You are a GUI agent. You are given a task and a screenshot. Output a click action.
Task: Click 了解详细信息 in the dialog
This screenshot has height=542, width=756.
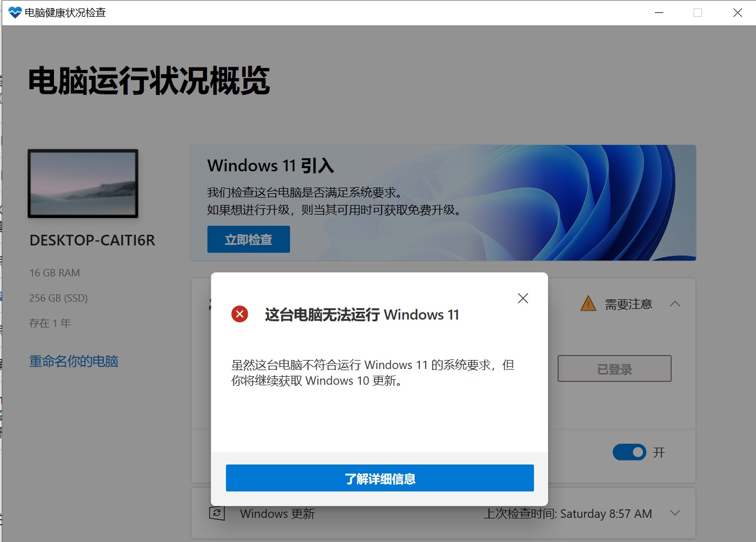click(379, 478)
